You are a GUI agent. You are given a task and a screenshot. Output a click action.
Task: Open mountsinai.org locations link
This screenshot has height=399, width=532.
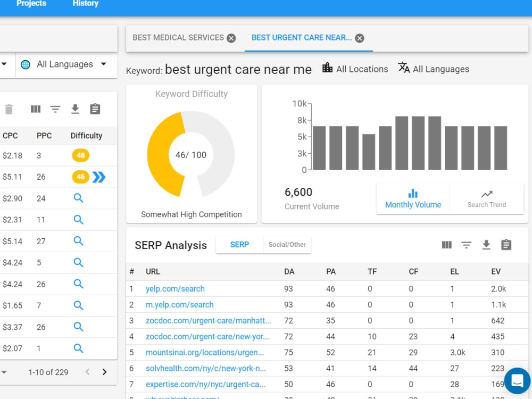pos(205,353)
